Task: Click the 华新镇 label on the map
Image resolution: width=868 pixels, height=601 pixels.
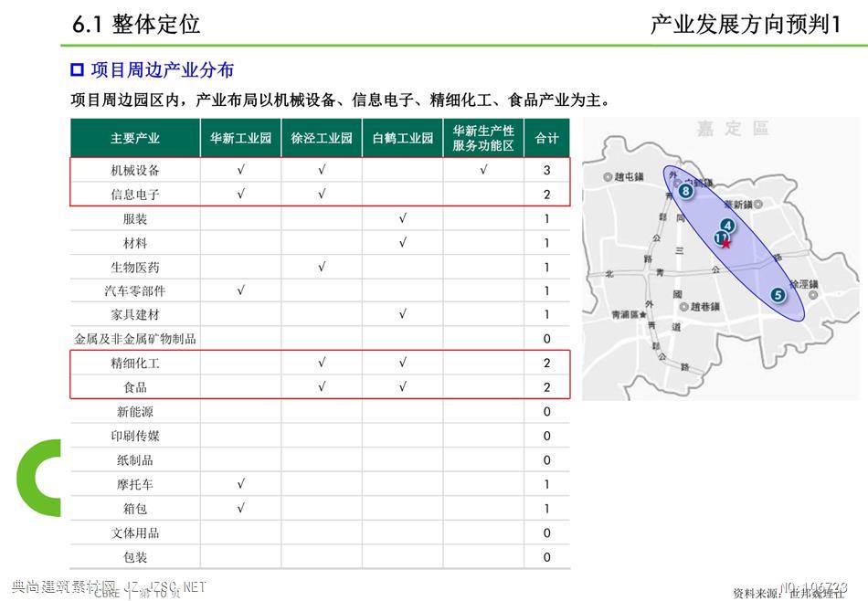Action: click(739, 205)
